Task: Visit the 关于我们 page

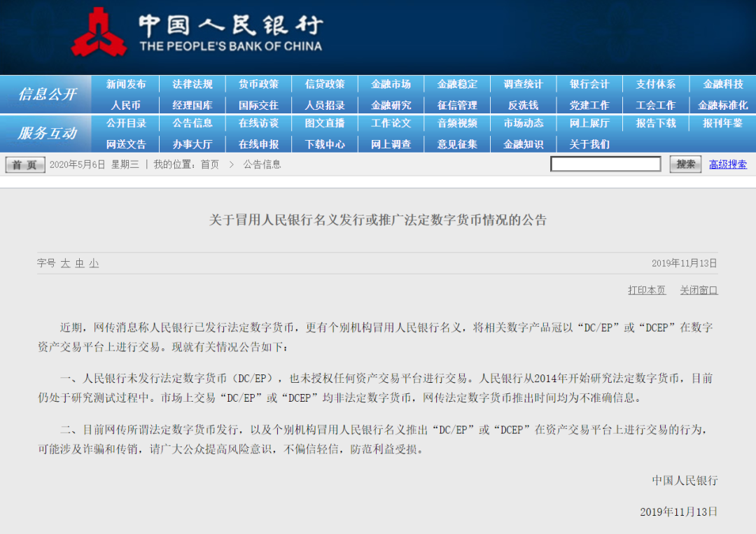Action: coord(589,144)
